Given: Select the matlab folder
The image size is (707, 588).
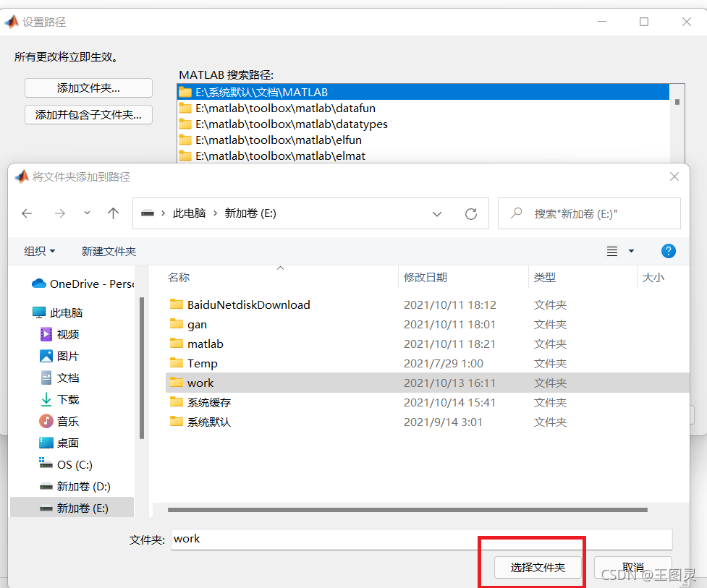Looking at the screenshot, I should click(x=197, y=344).
